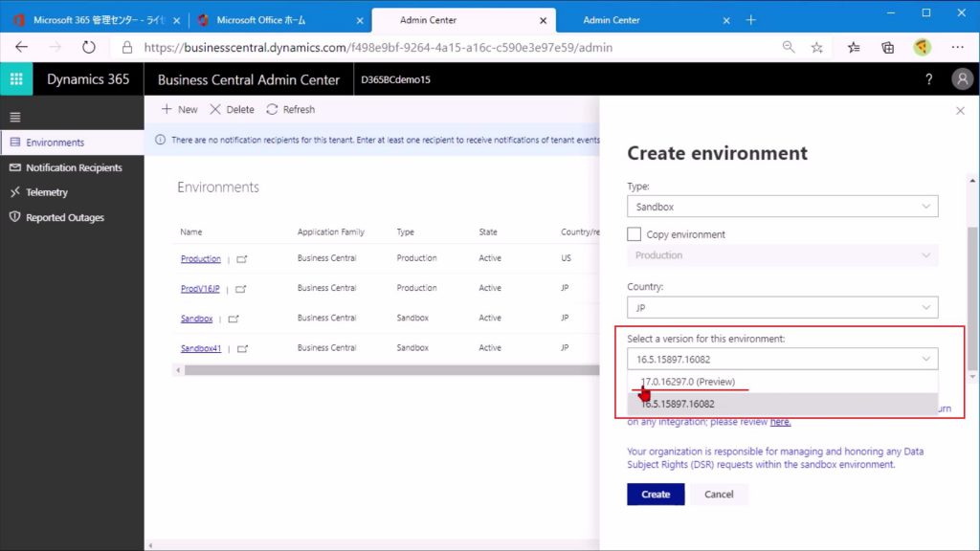The image size is (980, 551).
Task: Close the Microsoft Office ホーム tab
Action: coord(360,21)
